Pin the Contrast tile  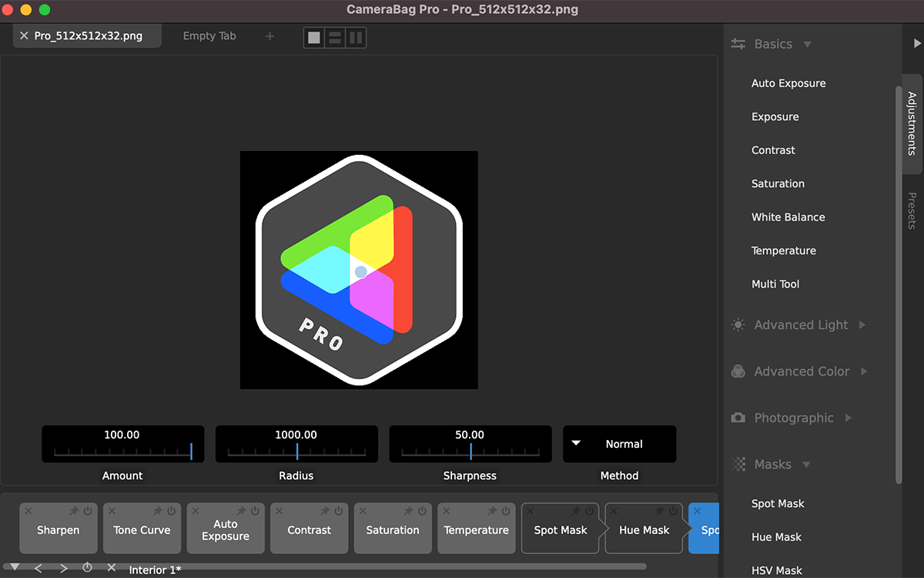325,511
